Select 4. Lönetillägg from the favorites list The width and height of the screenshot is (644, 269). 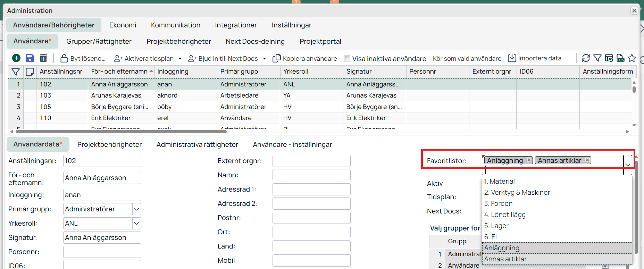[x=505, y=215]
